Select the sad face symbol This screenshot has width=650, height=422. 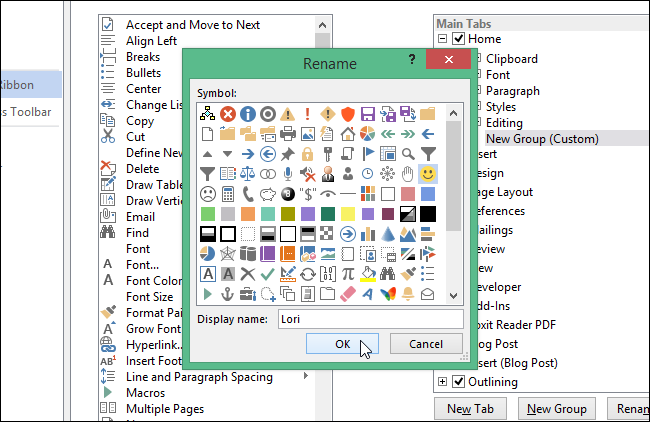click(208, 194)
